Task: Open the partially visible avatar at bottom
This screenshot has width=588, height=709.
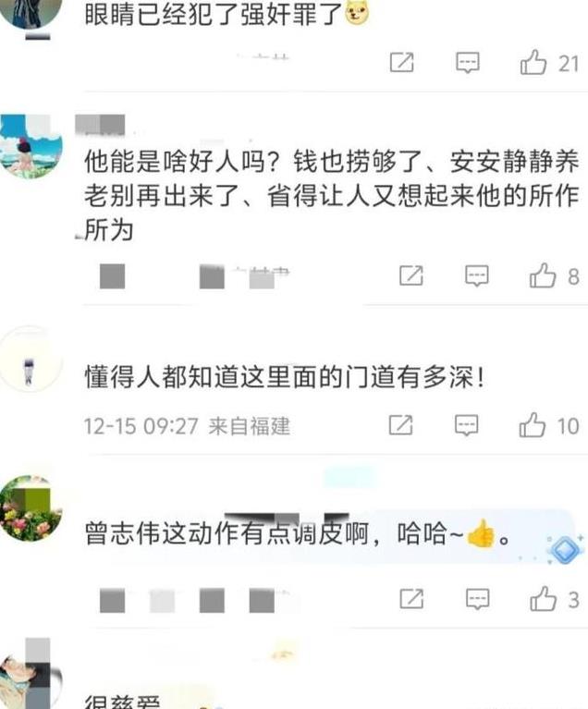Action: pyautogui.click(x=31, y=674)
